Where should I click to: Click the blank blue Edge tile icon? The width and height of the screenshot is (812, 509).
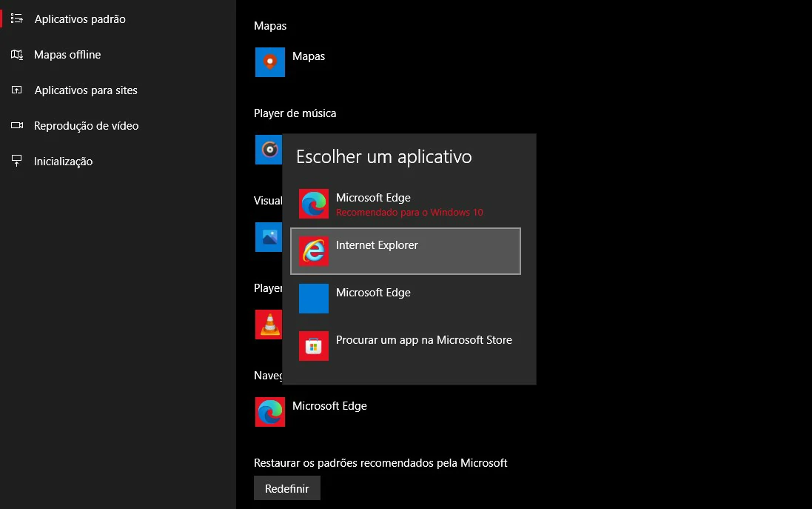pyautogui.click(x=314, y=299)
